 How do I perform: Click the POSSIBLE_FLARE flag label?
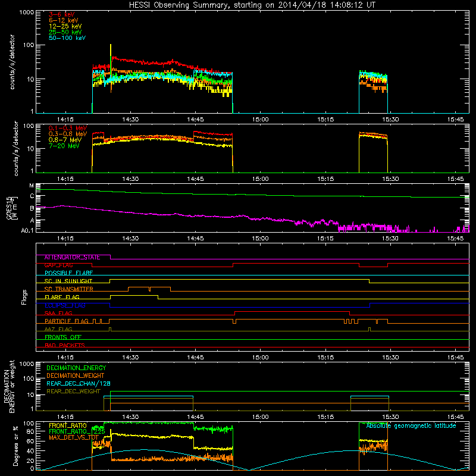tap(68, 273)
